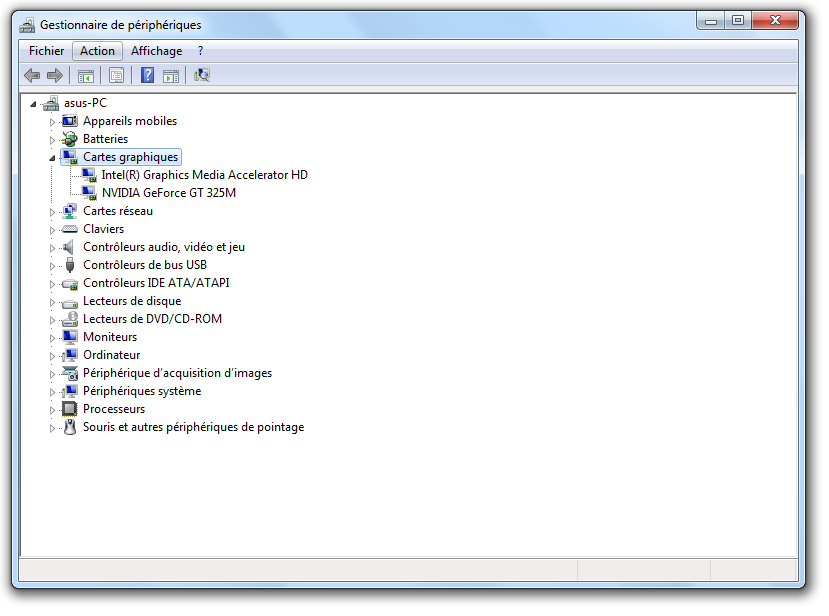Expand the Ordinateur node
The height and width of the screenshot is (616, 829).
click(x=52, y=356)
